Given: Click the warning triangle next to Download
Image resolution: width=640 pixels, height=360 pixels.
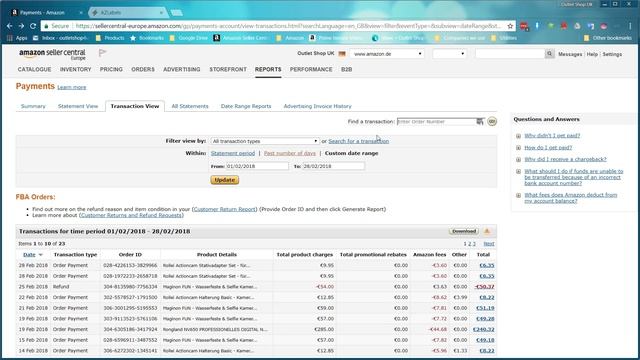Looking at the screenshot, I should tap(487, 231).
